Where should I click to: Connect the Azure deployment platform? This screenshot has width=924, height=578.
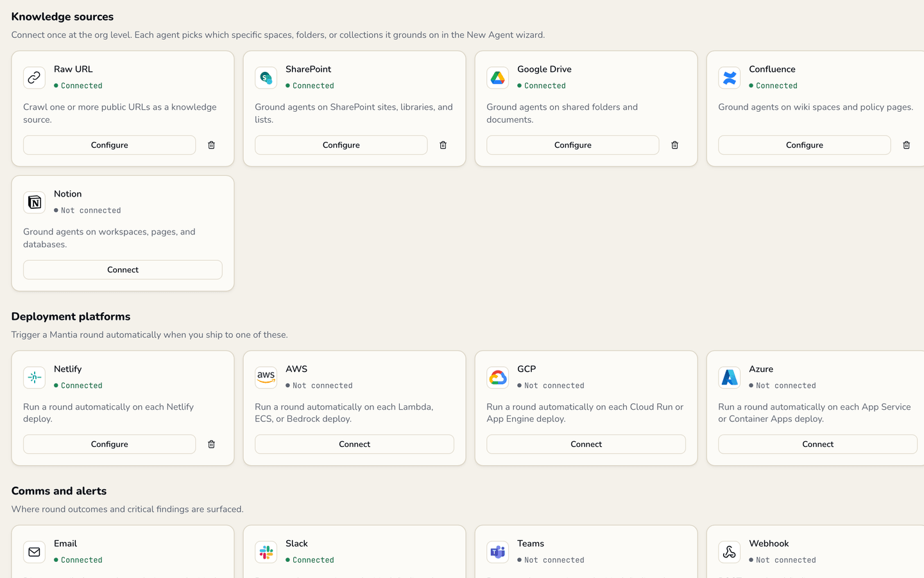817,444
